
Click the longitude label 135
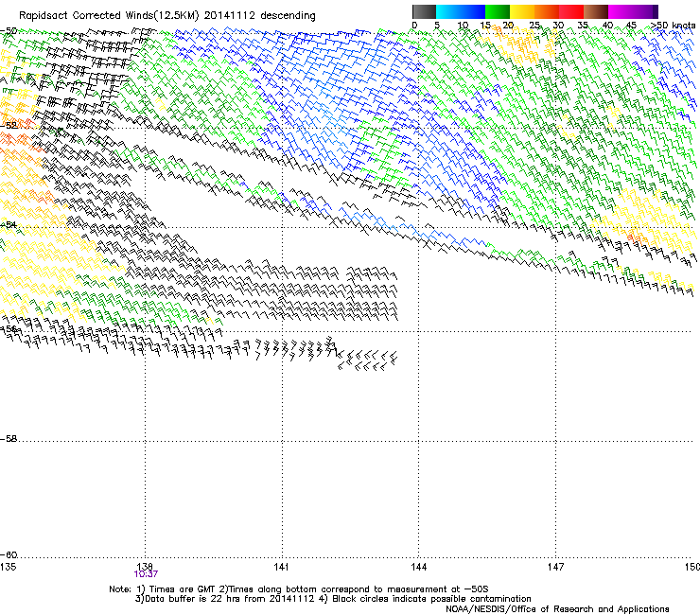pos(8,567)
